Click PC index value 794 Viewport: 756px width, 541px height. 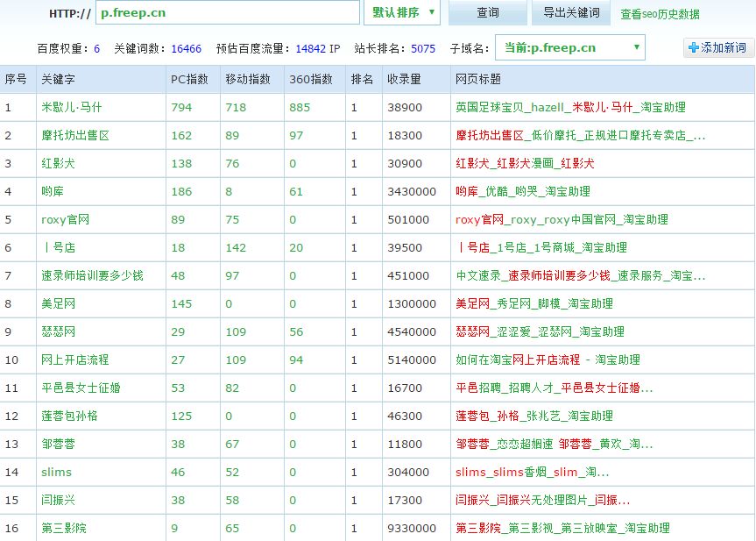(x=181, y=107)
